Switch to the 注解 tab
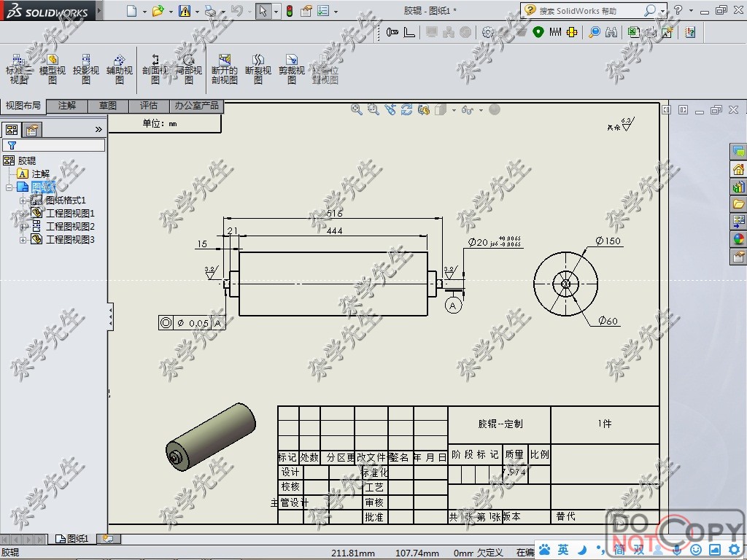The image size is (747, 560). [67, 106]
